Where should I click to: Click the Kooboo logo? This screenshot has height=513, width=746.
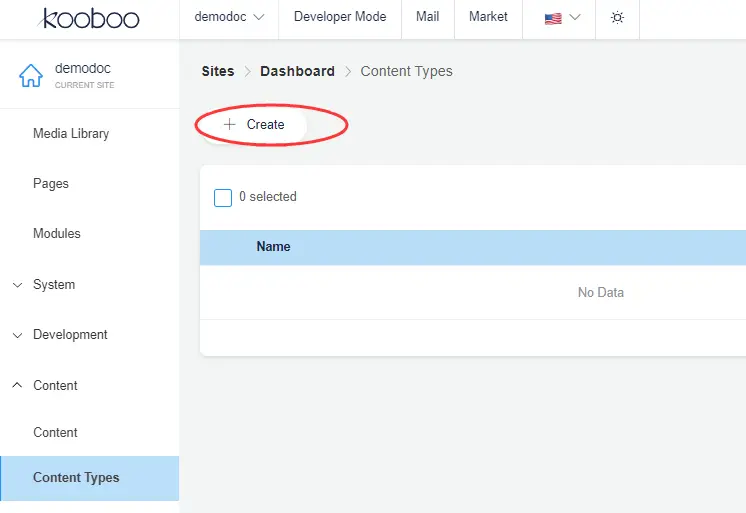tap(90, 18)
